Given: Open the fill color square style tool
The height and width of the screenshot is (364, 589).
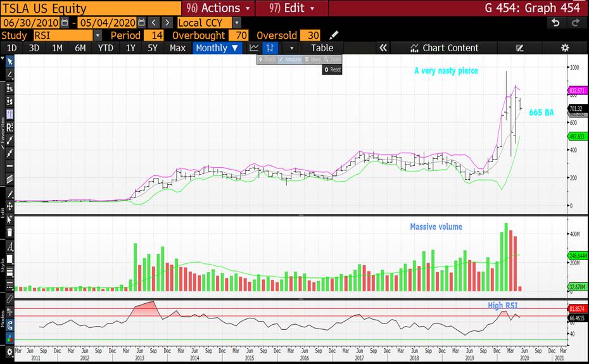Looking at the screenshot, I should (x=9, y=259).
